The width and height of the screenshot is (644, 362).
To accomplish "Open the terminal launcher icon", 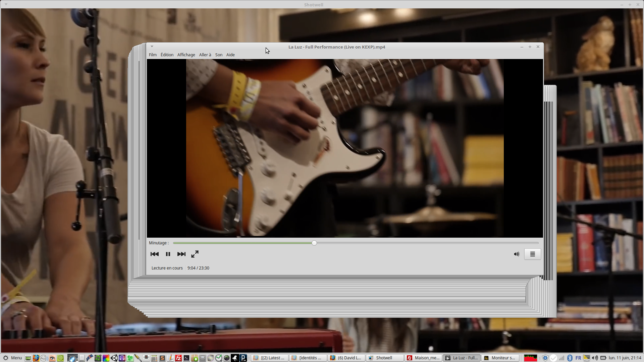I will [x=186, y=358].
